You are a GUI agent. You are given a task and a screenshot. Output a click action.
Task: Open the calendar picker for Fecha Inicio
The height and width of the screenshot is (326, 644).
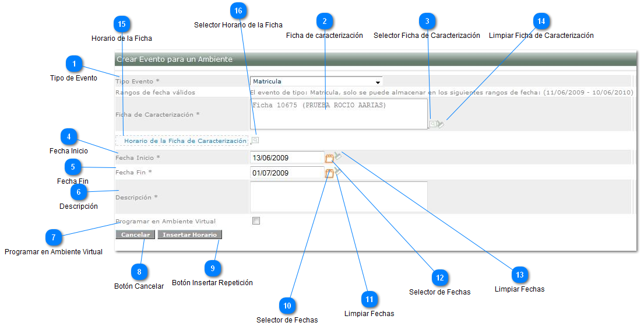click(329, 157)
